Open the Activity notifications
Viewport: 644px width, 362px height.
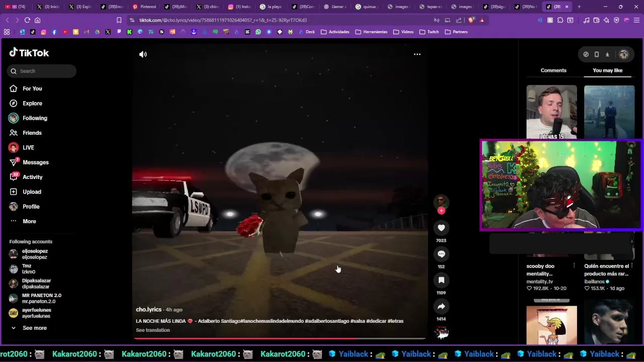tap(32, 177)
